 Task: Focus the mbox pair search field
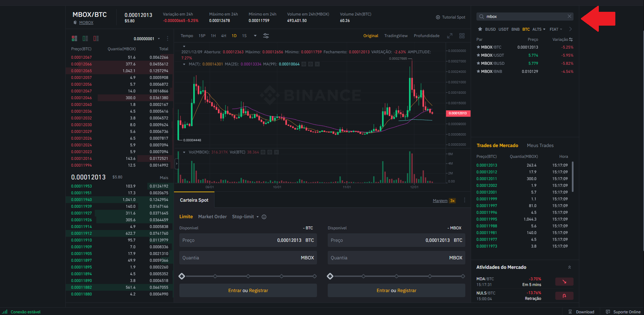pos(525,17)
